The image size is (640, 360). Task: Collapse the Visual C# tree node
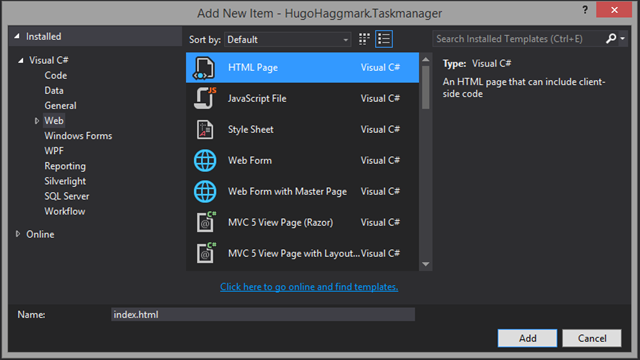(20, 60)
